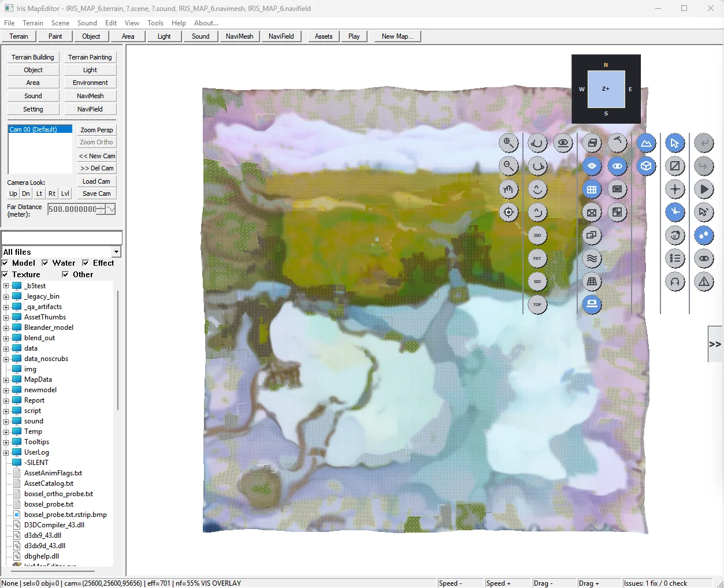Activate the pan hand tool
This screenshot has height=588, width=724.
(x=508, y=189)
